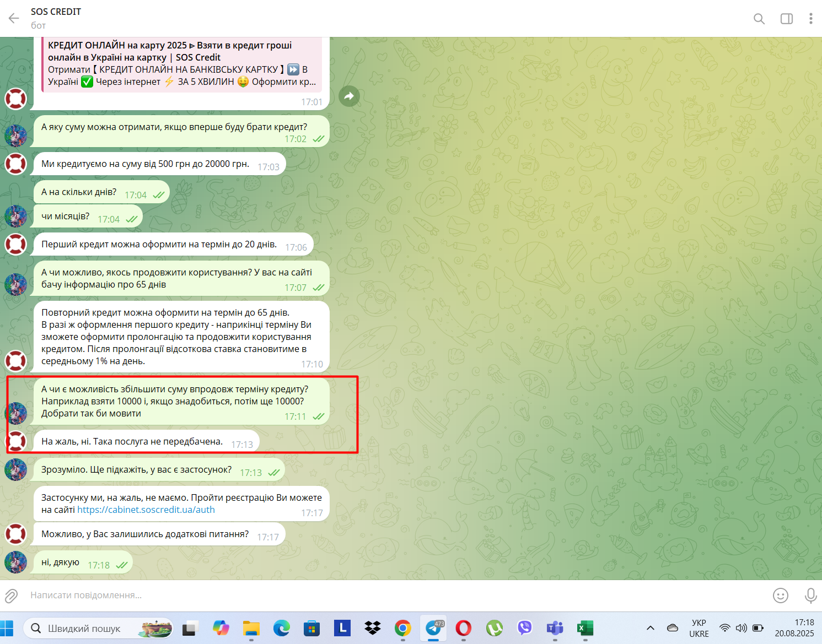822x644 pixels.
Task: Click the bot avatar beside 'Ми кредитуємо' message
Action: coord(15,164)
